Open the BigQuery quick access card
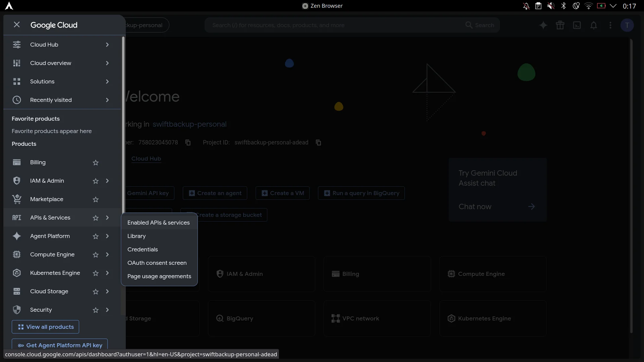This screenshot has height=362, width=644. 262,318
